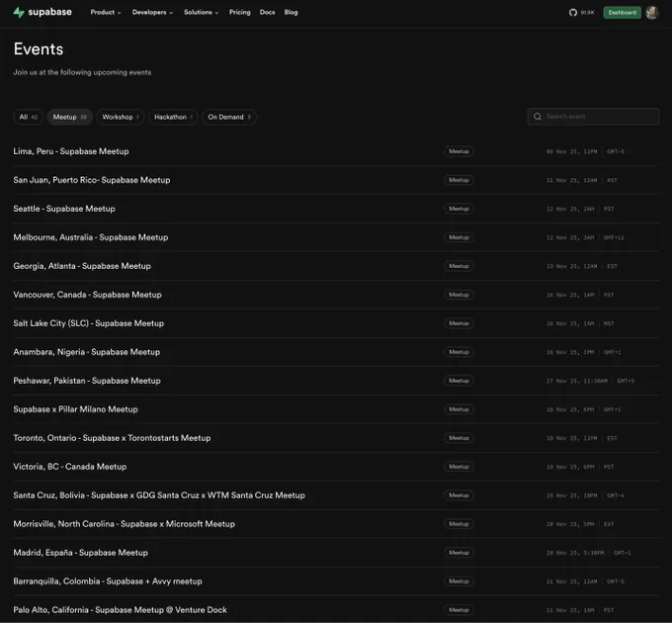Open Seattle - Supabase Meetup event
This screenshot has width=672, height=623.
(x=64, y=209)
